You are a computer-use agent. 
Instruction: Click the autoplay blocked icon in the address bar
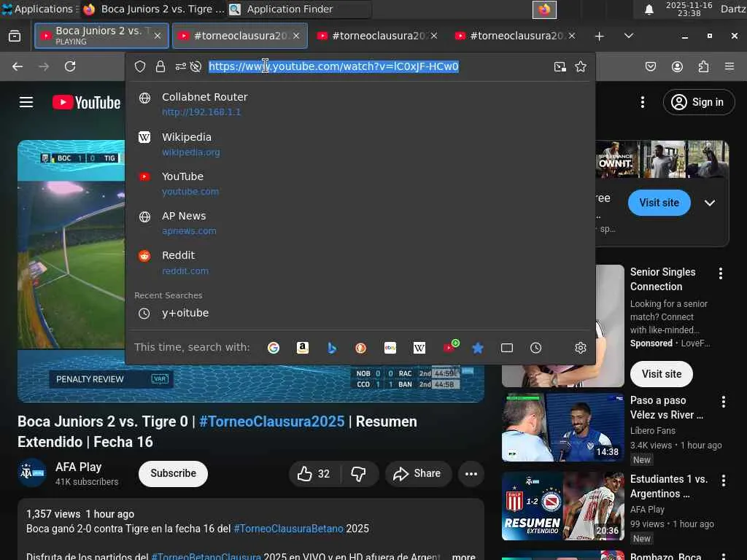coord(196,66)
